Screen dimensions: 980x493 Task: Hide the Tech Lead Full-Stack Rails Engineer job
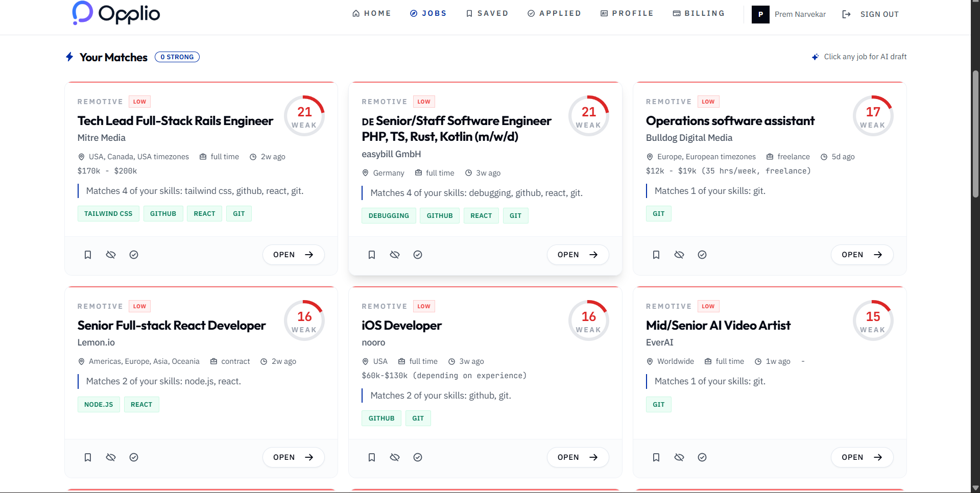(111, 255)
